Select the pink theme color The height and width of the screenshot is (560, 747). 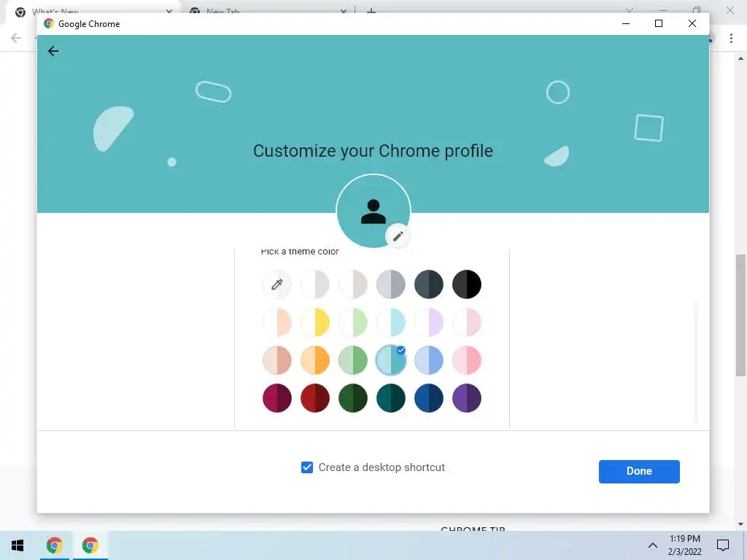coord(467,360)
